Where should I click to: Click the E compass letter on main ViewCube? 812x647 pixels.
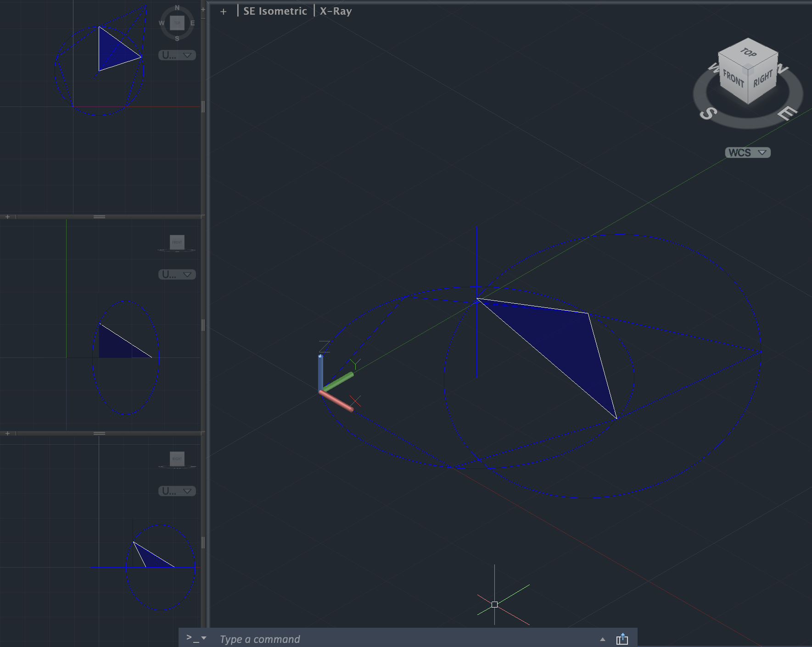point(788,112)
